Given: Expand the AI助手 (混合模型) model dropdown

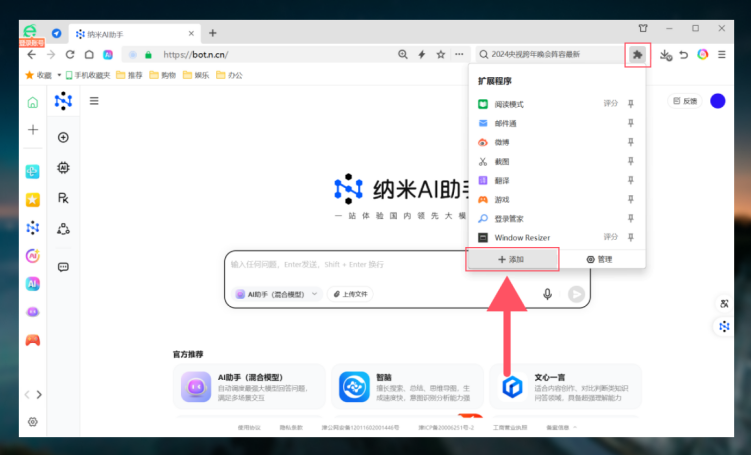Looking at the screenshot, I should click(277, 294).
